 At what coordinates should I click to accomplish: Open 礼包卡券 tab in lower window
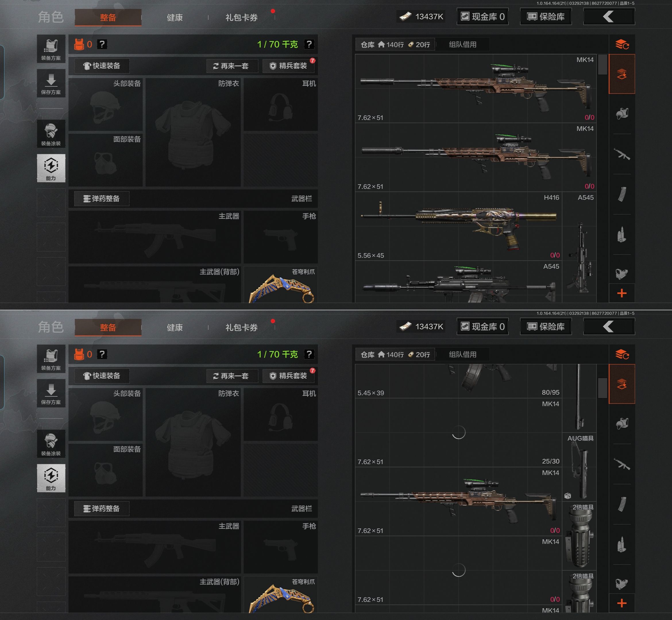[241, 328]
